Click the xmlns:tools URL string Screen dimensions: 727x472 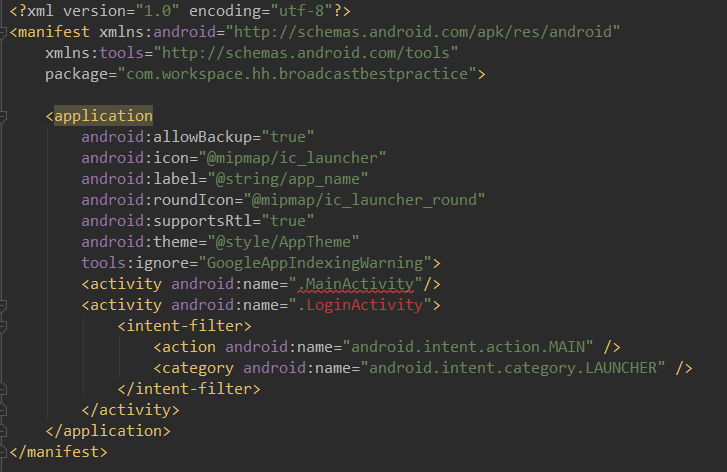click(x=306, y=53)
